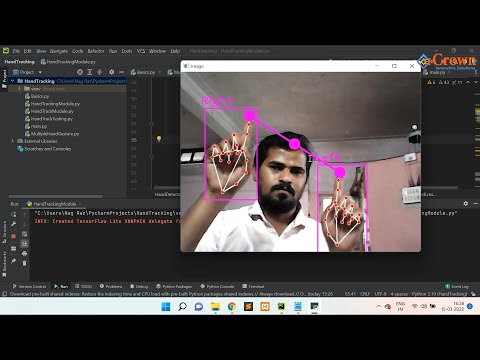
Task: Open Terminal tool window
Action: 253,286
